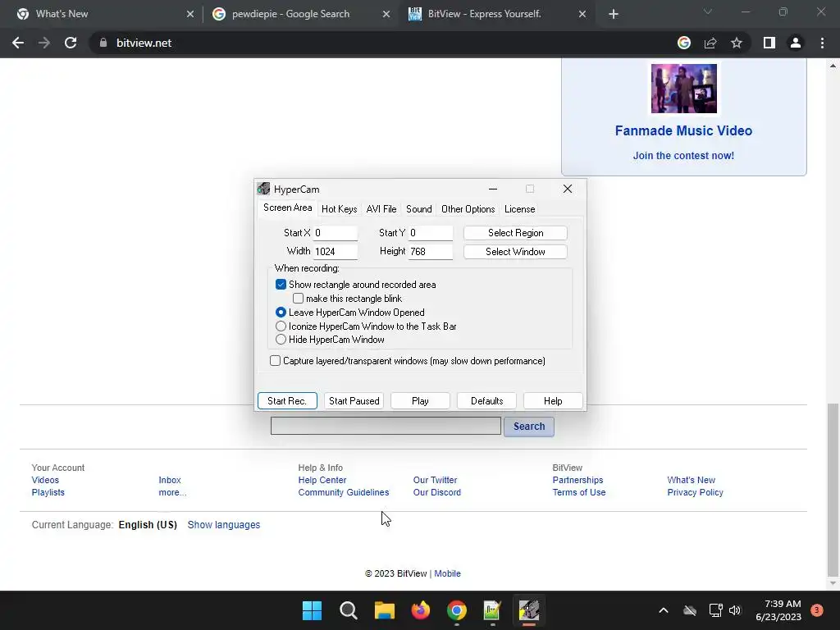Click HyperCam Help button
Viewport: 840px width, 630px height.
click(x=553, y=400)
